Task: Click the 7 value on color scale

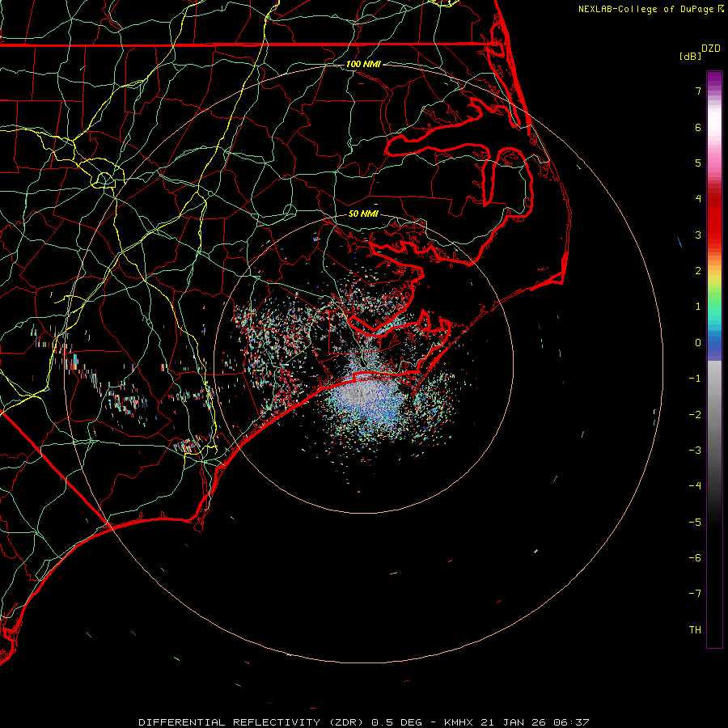Action: [698, 91]
